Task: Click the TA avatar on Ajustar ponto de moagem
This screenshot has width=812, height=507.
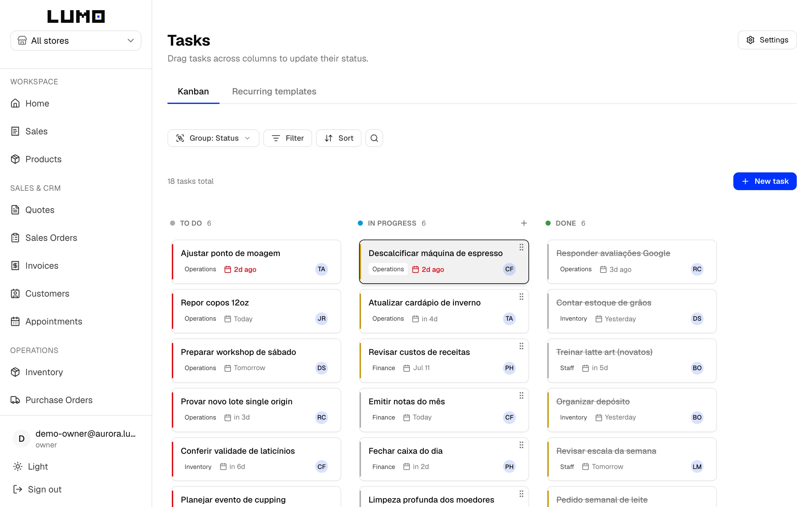Action: pyautogui.click(x=321, y=269)
